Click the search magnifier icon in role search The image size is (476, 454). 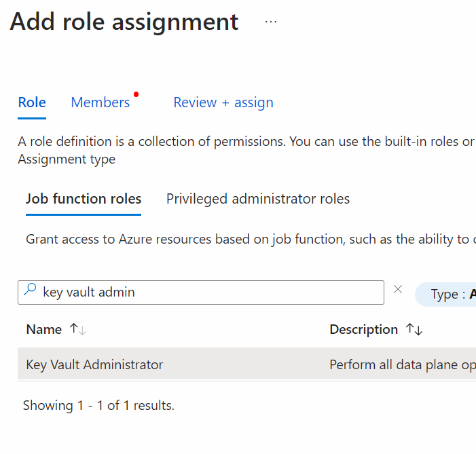pyautogui.click(x=30, y=289)
